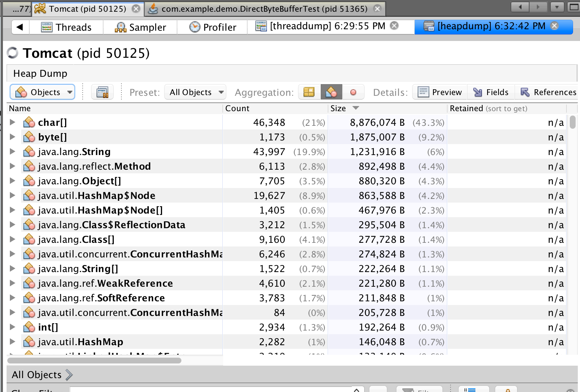Expand the int[] row
The image size is (580, 392).
coord(12,327)
